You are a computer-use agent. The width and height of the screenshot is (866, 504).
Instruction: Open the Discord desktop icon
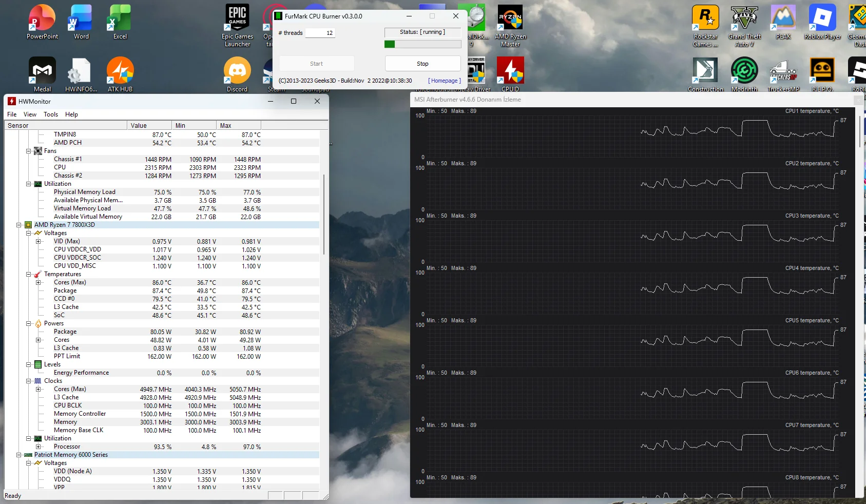point(237,74)
